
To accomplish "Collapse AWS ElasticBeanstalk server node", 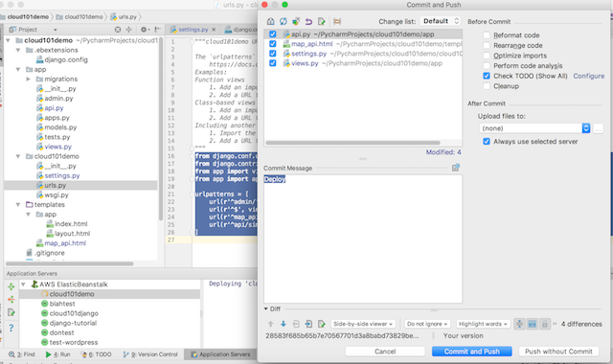I will pyautogui.click(x=23, y=284).
